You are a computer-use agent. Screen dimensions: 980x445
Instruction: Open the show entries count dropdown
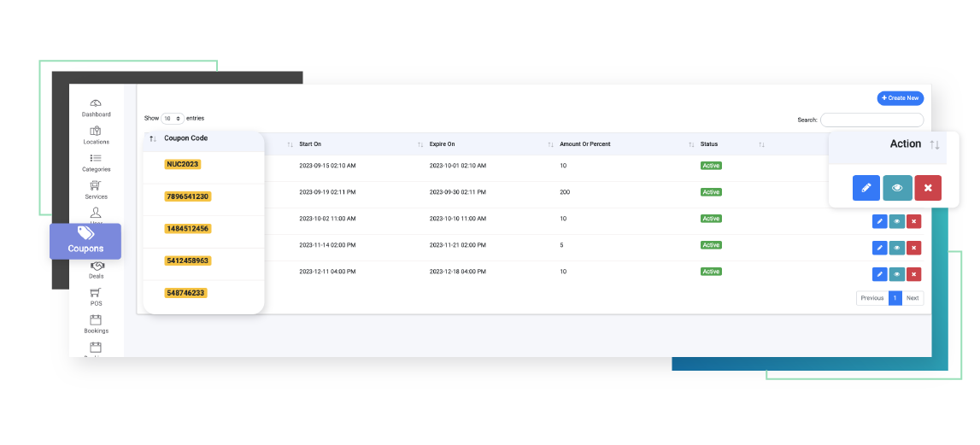173,119
